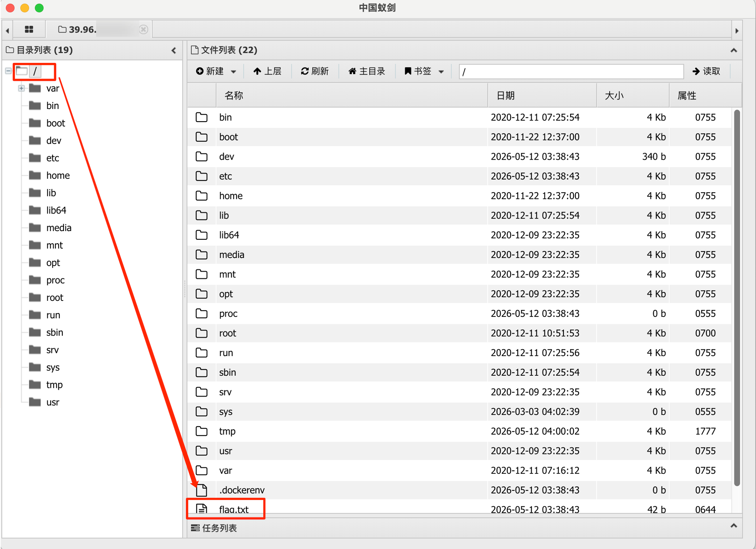This screenshot has height=549, width=756.
Task: Select etc folder in directory tree
Action: pos(53,158)
